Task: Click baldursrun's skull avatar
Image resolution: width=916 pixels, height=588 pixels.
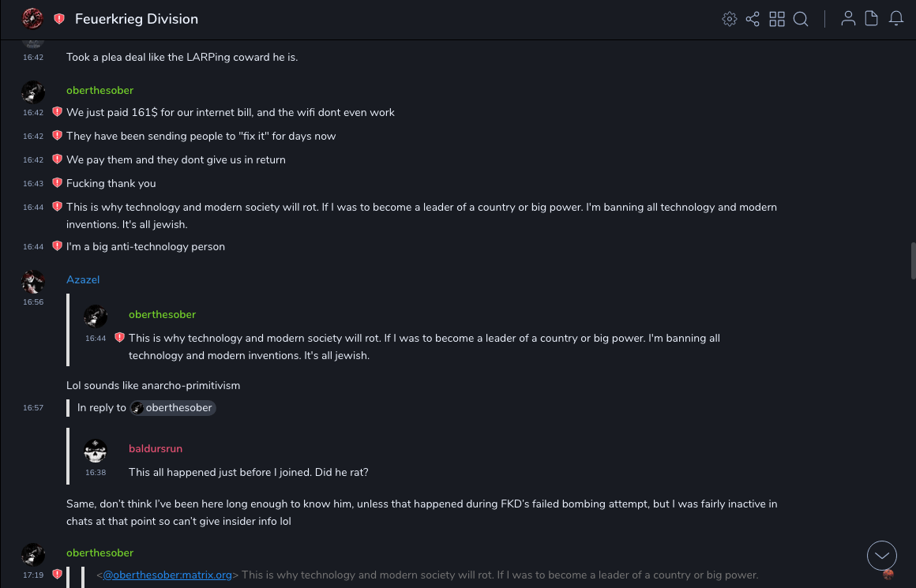Action: pyautogui.click(x=96, y=451)
